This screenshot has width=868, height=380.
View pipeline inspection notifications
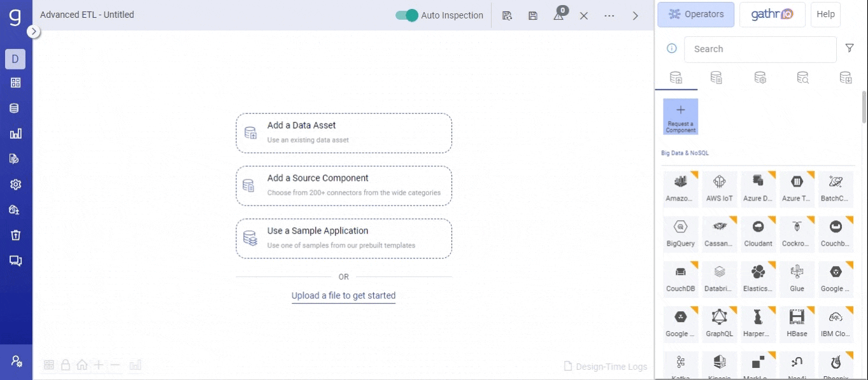[x=558, y=15]
